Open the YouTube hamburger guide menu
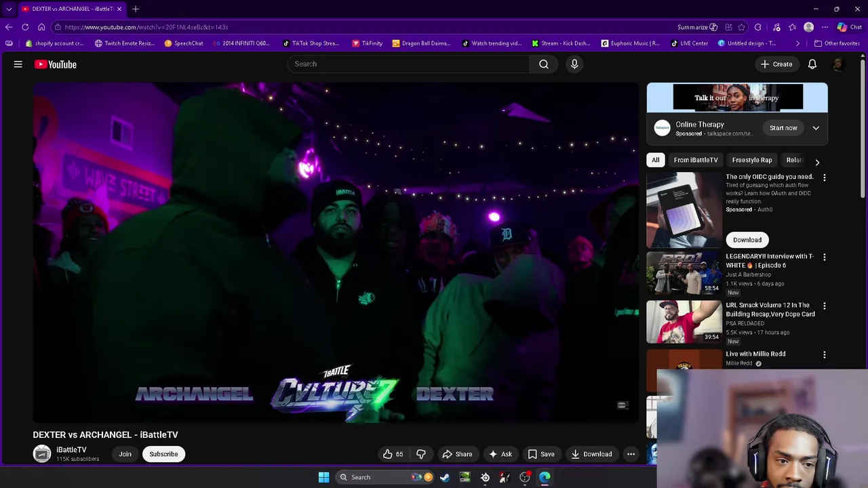 18,64
